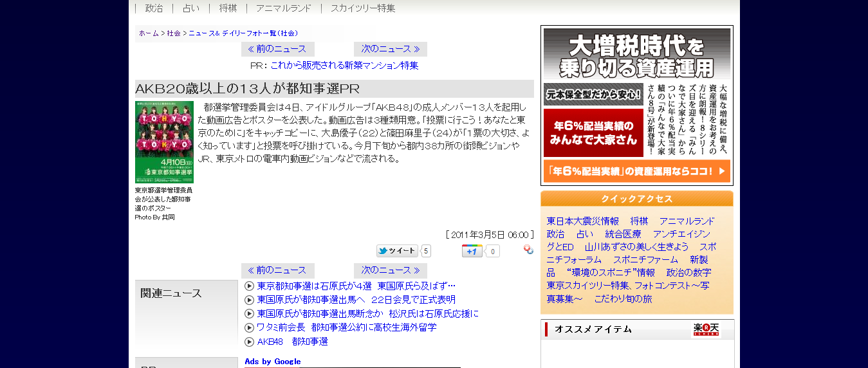Open "環境のスポニチ"情報 link
Screen dimensions: 868x368
pyautogui.click(x=611, y=273)
